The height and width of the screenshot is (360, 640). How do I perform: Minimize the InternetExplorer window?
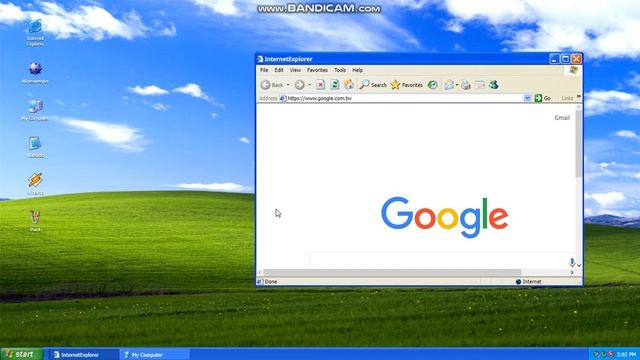point(554,59)
